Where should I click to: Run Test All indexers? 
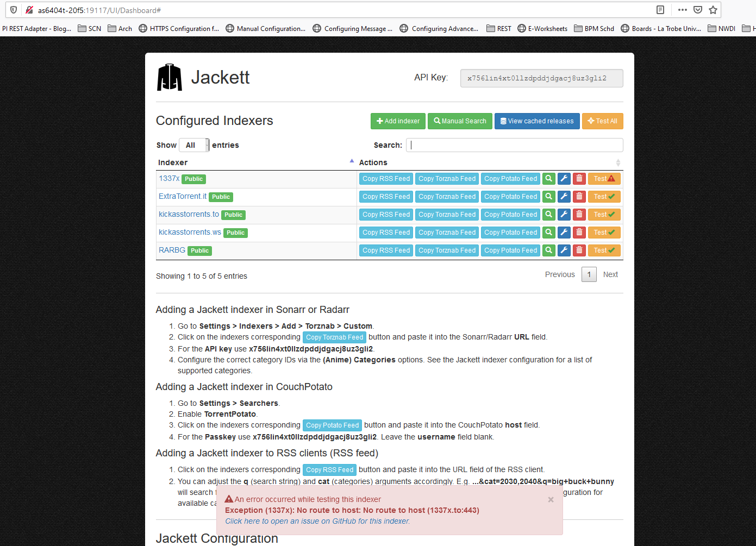pos(602,121)
